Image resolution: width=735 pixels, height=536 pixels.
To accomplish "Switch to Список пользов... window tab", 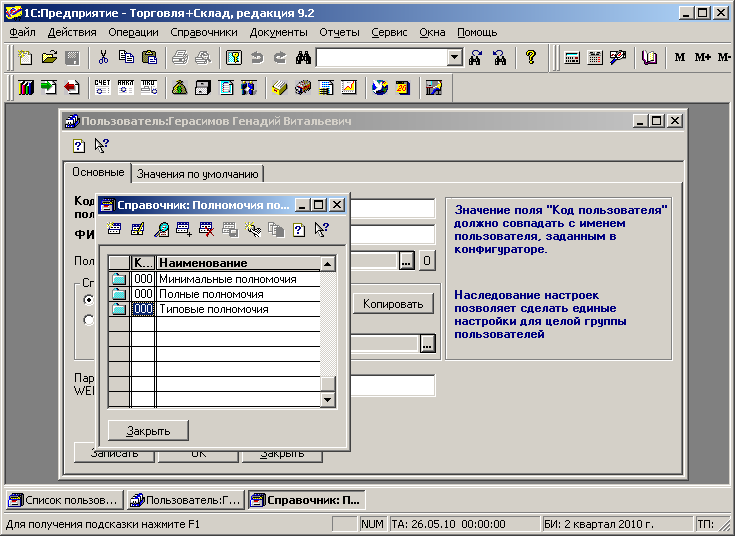I will 65,500.
